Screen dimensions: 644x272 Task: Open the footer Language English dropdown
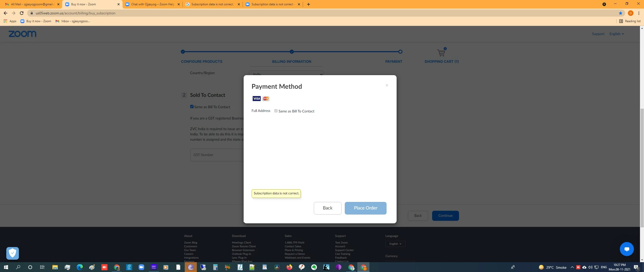(395, 244)
